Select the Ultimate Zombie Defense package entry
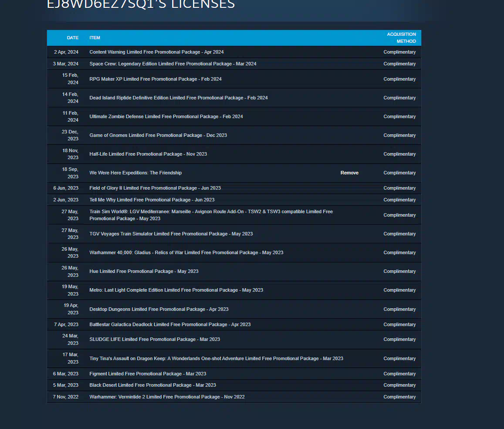This screenshot has height=429, width=504. 166,117
